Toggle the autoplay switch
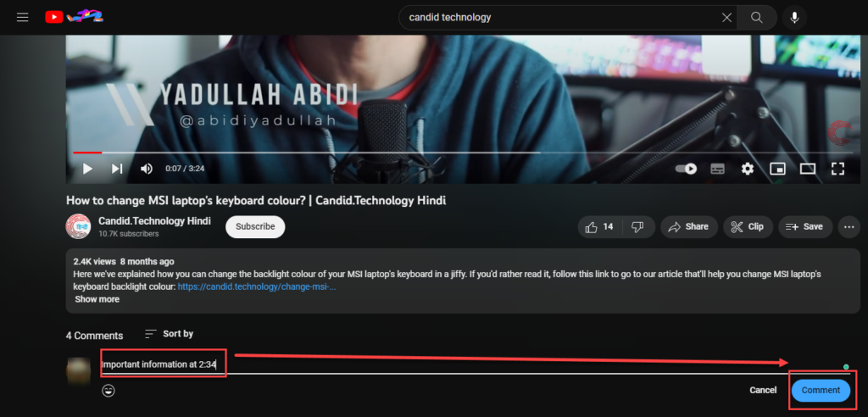 (x=686, y=169)
